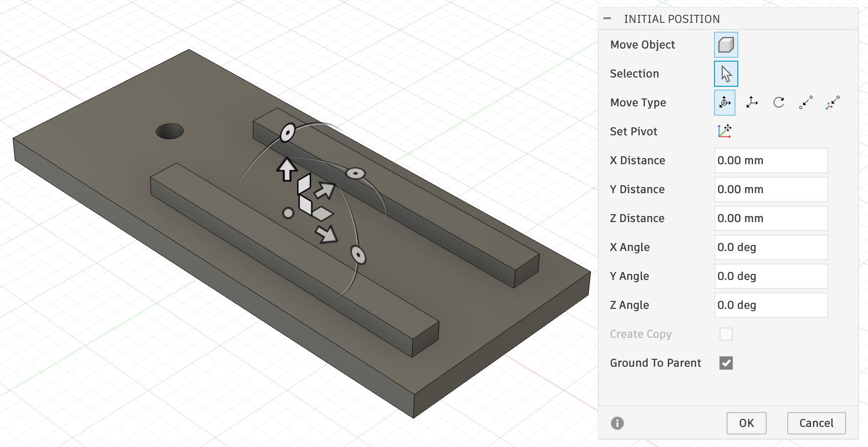The image size is (868, 447).
Task: Click the X Angle input field
Action: 771,247
